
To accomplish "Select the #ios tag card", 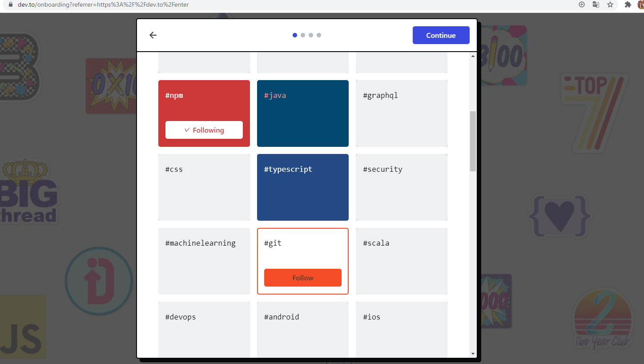I will pyautogui.click(x=402, y=330).
